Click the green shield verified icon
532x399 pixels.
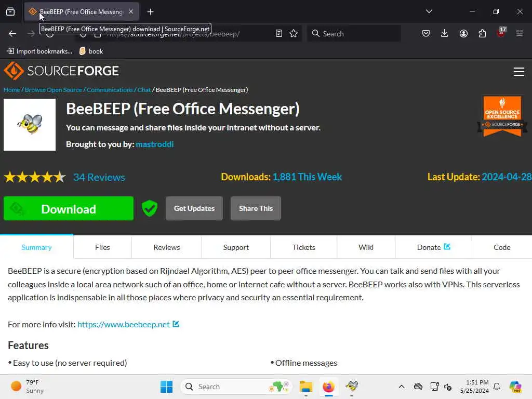149,208
